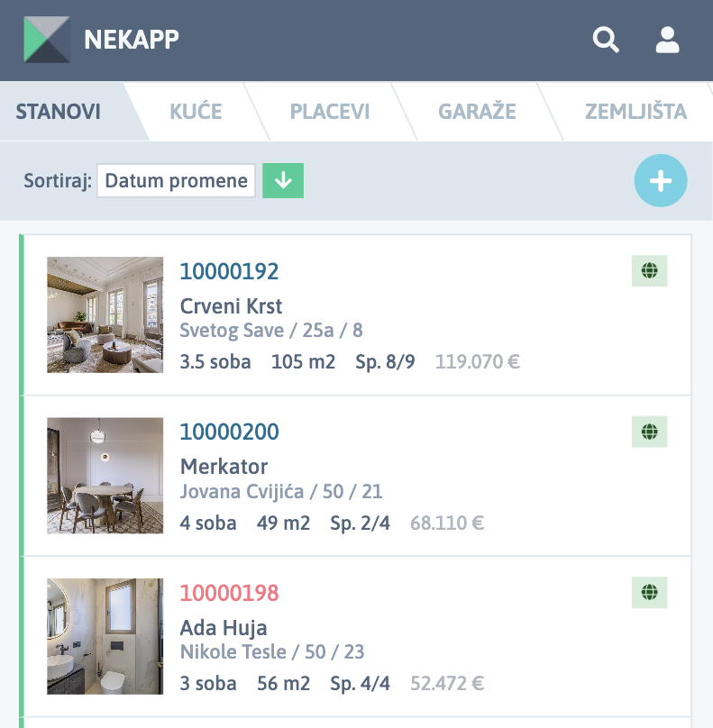This screenshot has width=713, height=728.
Task: Click globe icon for listing 10000192
Action: 649,270
